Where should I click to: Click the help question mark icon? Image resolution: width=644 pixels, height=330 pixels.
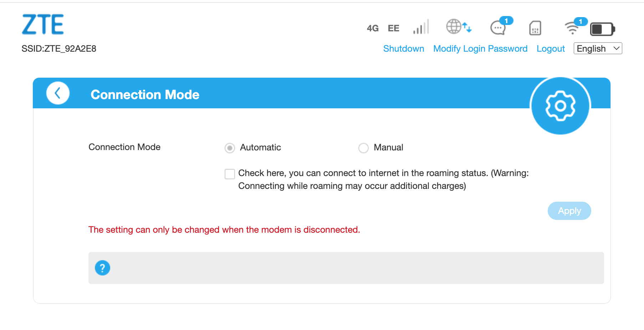[103, 268]
